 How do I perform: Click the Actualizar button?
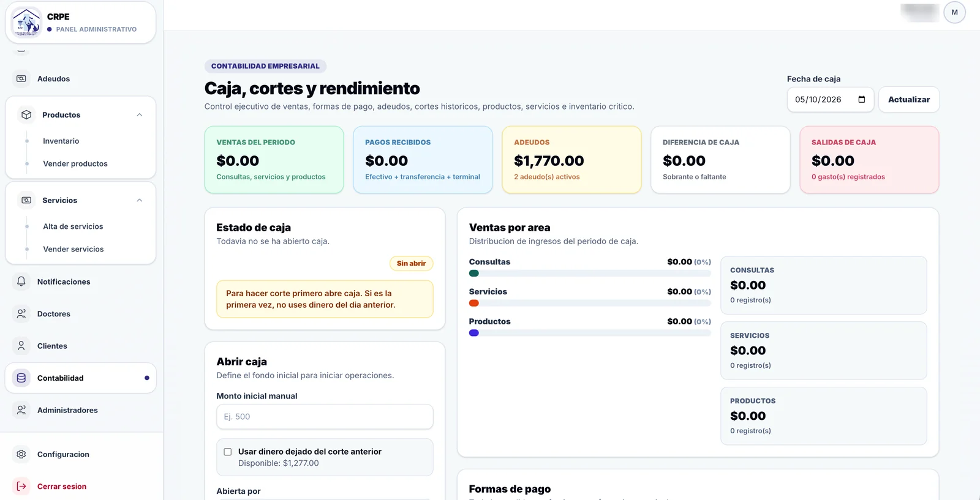(909, 99)
